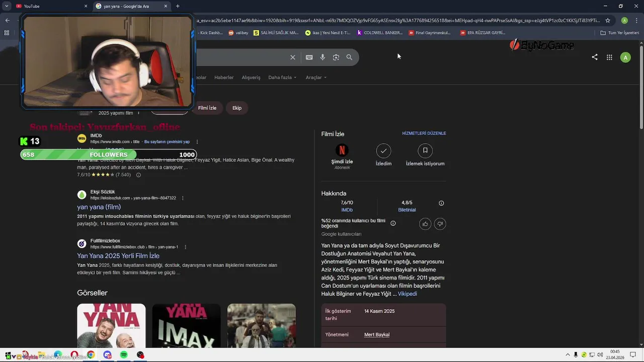The height and width of the screenshot is (362, 644).
Task: Open more options for Ekşi Sözlük result
Action: coord(183,198)
